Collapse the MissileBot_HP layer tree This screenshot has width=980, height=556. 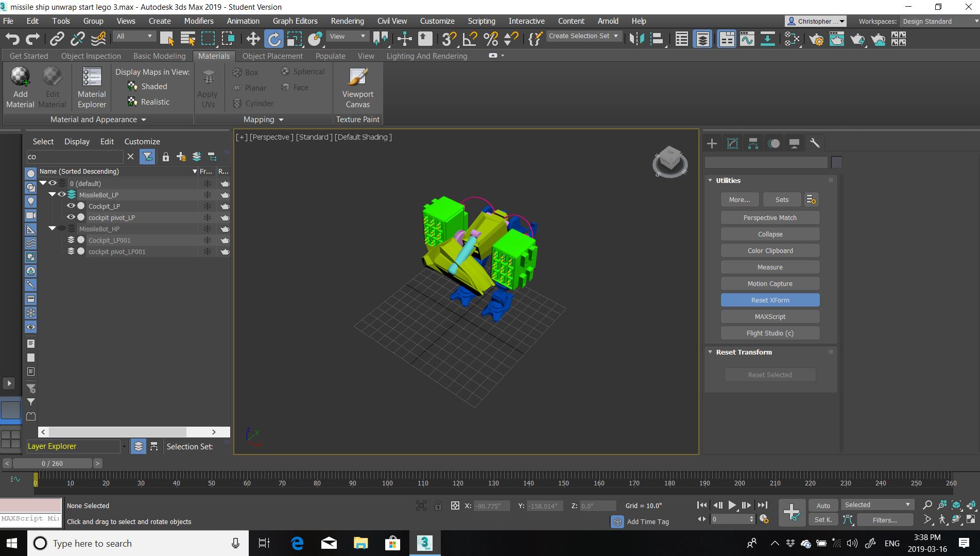point(52,229)
